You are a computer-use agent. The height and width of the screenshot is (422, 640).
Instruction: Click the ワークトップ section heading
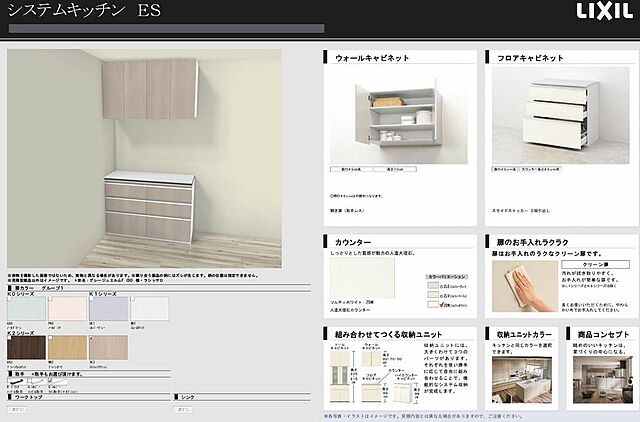tap(28, 397)
